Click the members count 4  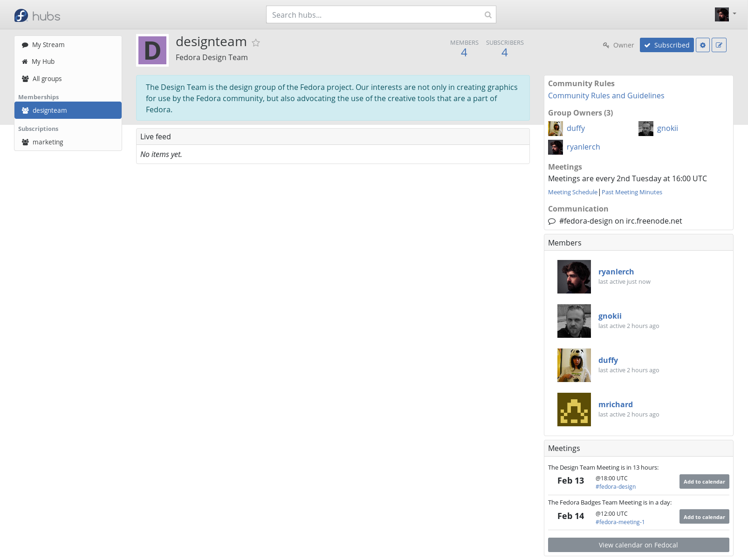pyautogui.click(x=464, y=53)
